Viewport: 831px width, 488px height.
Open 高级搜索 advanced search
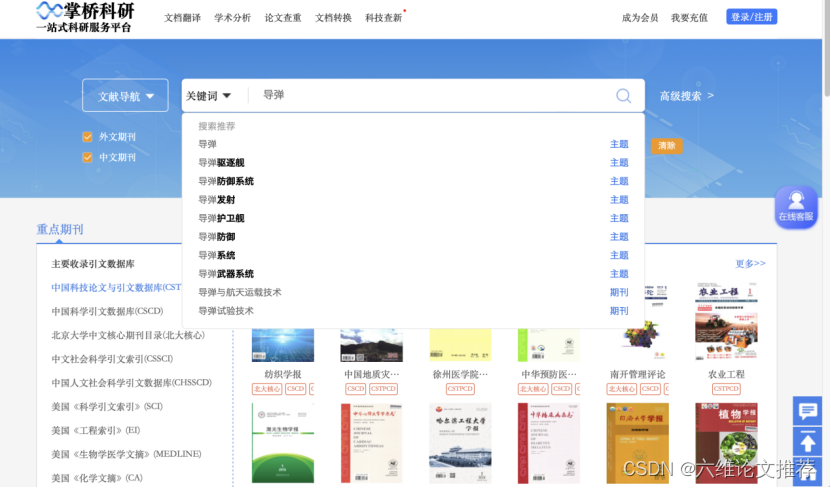[x=686, y=96]
